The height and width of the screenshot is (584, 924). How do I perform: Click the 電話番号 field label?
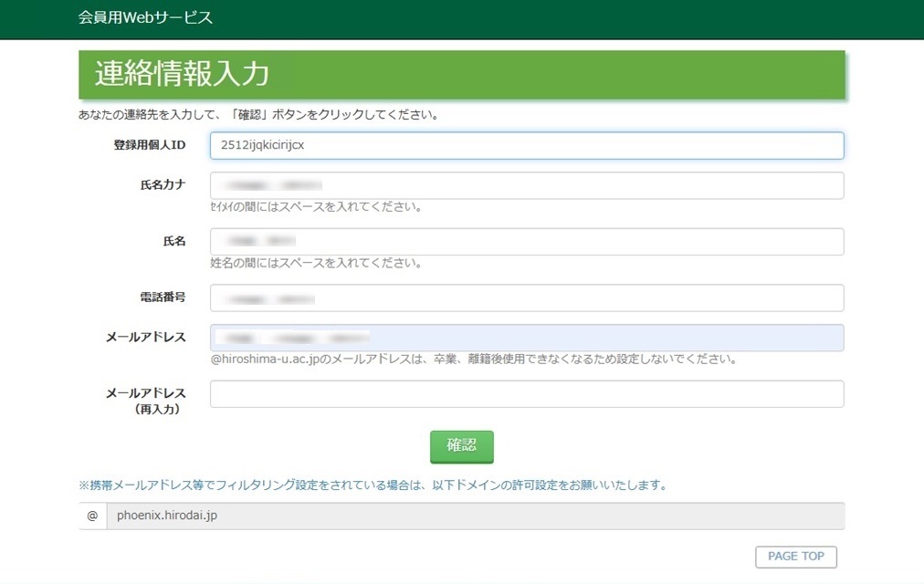[x=163, y=297]
